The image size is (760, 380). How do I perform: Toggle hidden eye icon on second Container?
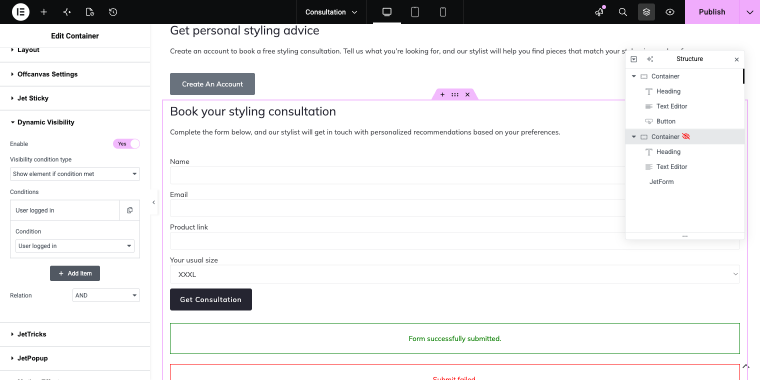pos(686,136)
